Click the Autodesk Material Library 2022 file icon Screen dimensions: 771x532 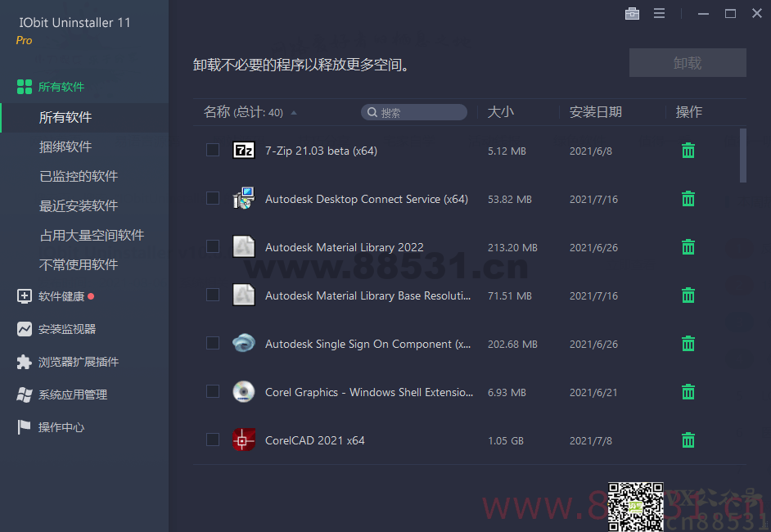(x=243, y=246)
